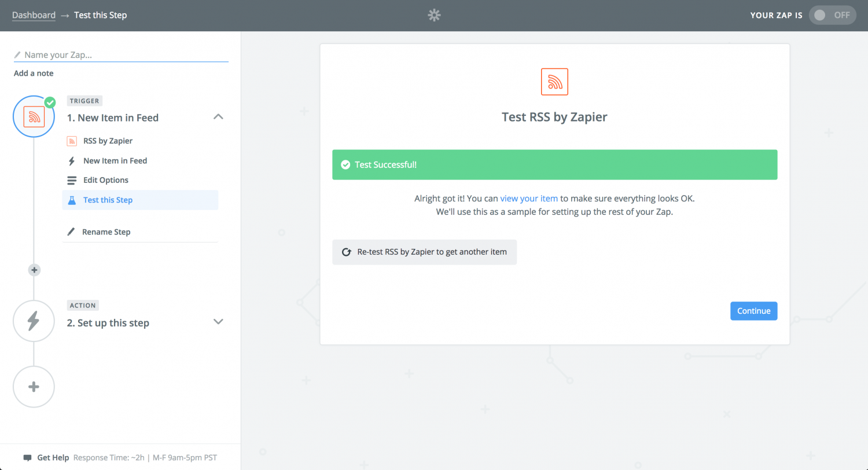Click the checkmark icon in Test Successful banner
868x470 pixels.
(x=345, y=165)
